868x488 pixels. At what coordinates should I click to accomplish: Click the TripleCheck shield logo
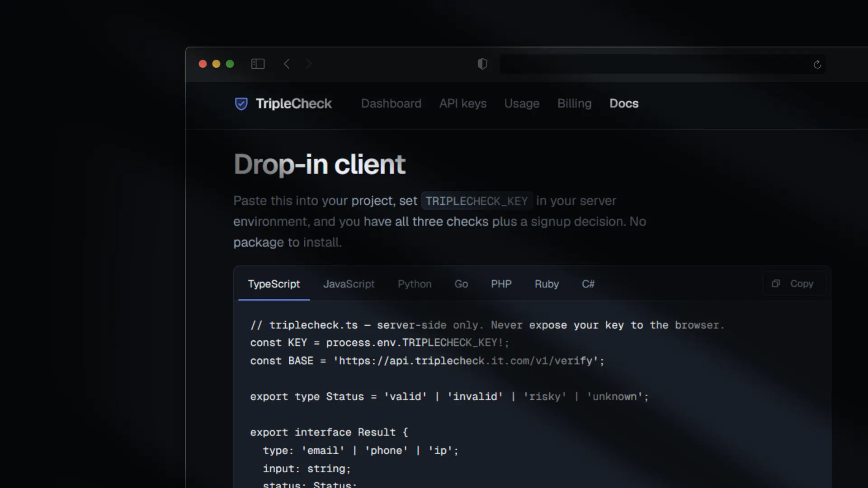point(241,104)
